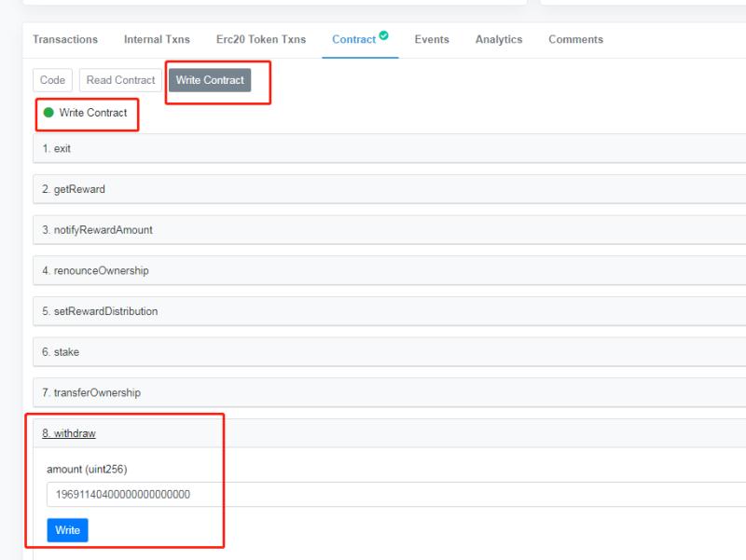Expand the 1. exit function
Image resolution: width=746 pixels, height=560 pixels.
[389, 148]
